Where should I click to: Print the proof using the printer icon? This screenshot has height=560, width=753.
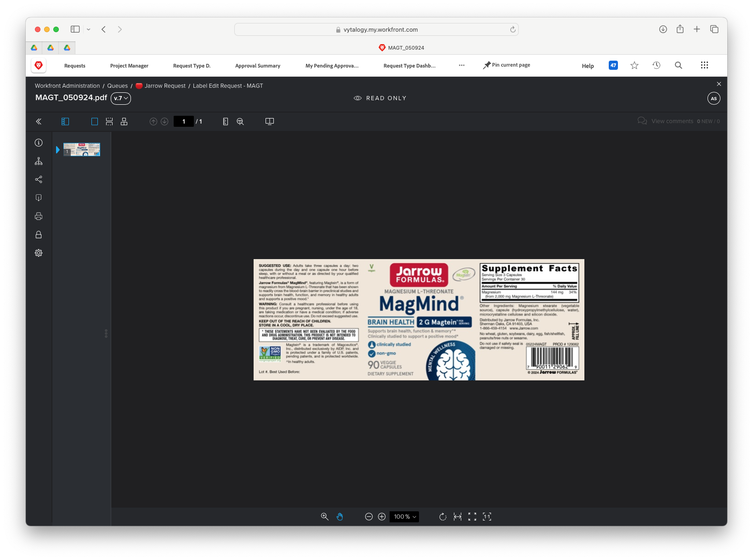39,216
